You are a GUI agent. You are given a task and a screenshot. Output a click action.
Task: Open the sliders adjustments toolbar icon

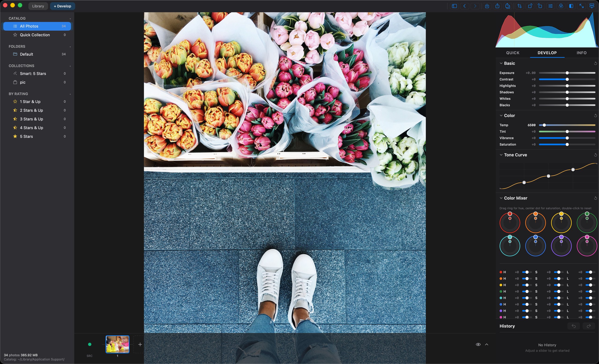click(551, 6)
